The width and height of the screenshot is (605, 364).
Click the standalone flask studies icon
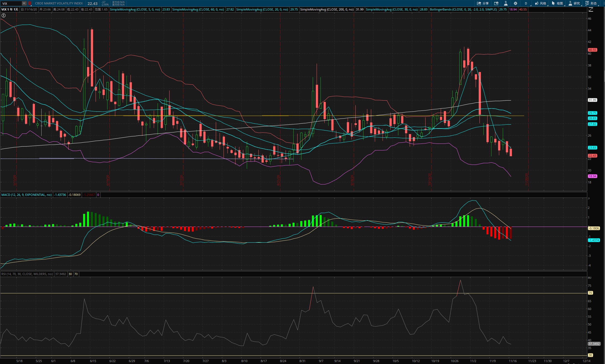(506, 3)
